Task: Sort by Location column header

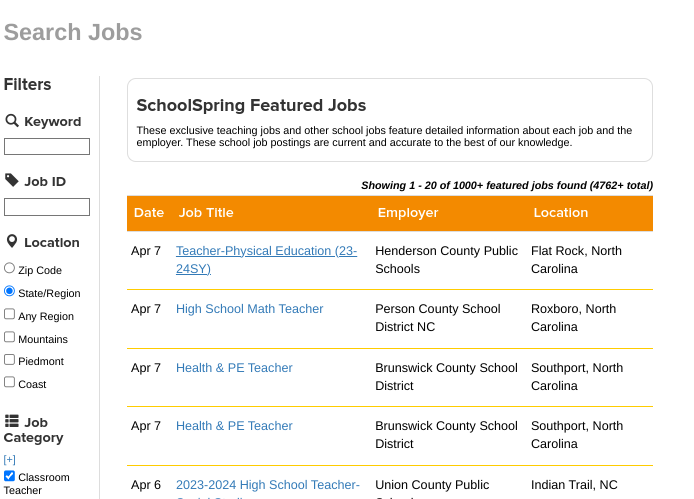Action: (561, 213)
